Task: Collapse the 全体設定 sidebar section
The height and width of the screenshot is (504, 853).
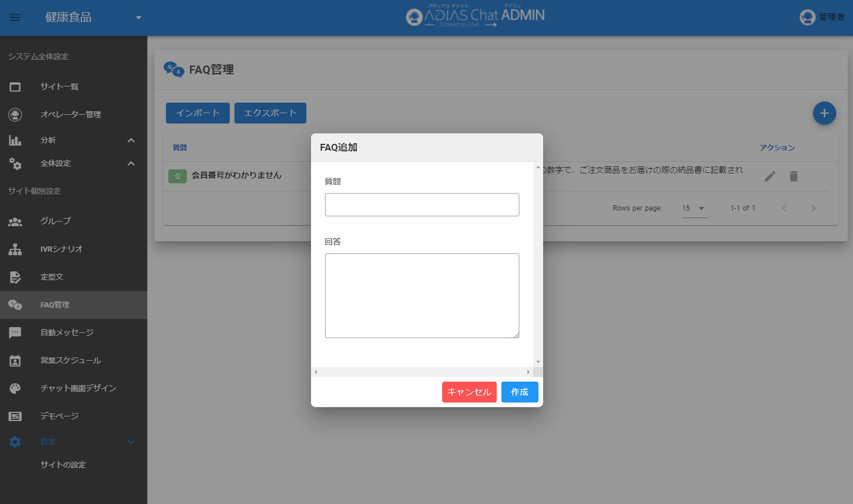Action: click(x=131, y=164)
